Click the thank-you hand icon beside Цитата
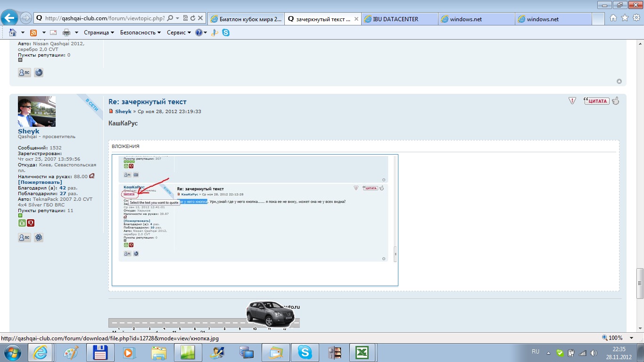The width and height of the screenshot is (644, 362). click(x=616, y=100)
